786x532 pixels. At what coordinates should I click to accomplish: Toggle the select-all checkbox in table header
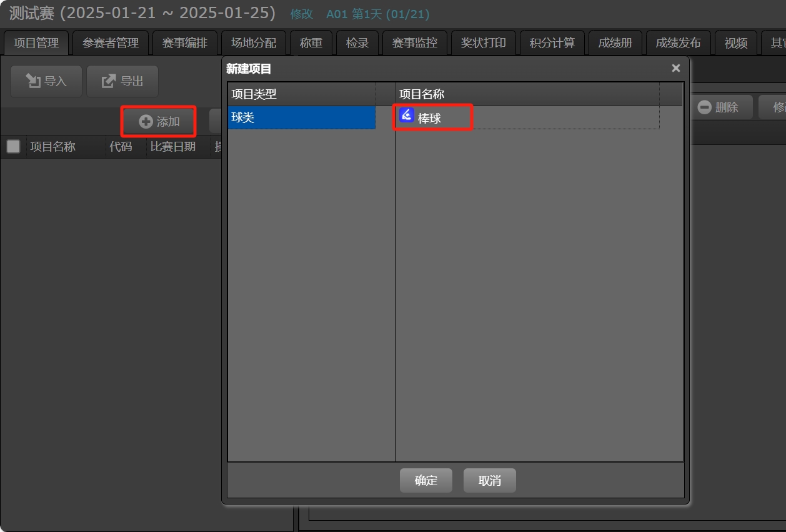coord(13,147)
